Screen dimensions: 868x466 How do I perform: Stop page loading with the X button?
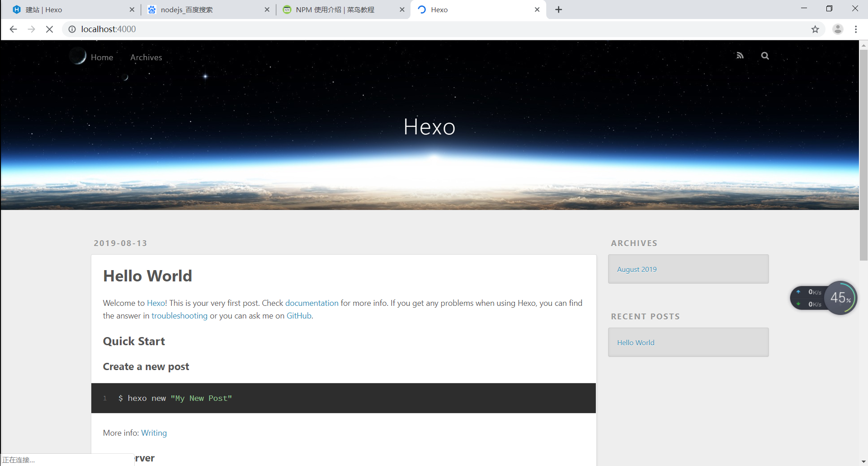tap(49, 29)
